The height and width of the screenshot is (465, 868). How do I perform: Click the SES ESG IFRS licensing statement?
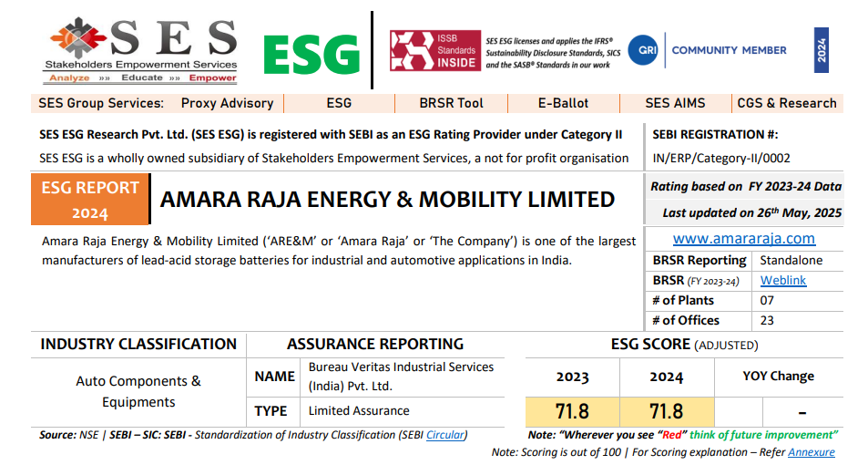click(x=553, y=53)
